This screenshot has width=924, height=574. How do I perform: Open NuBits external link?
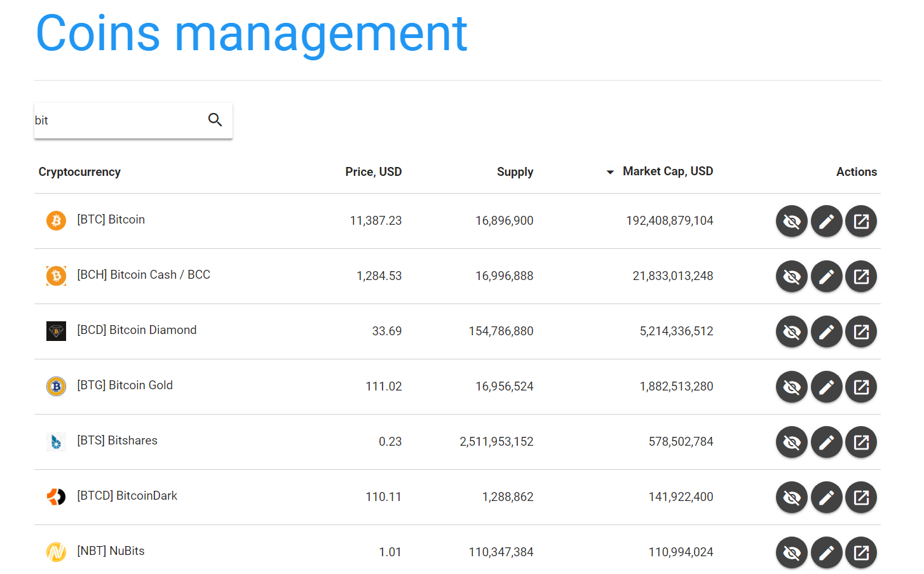tap(861, 552)
